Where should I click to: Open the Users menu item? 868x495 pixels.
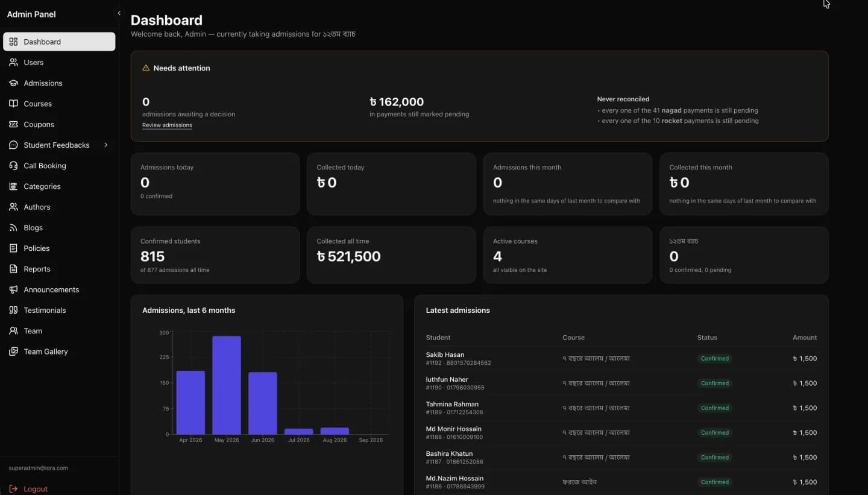59,62
